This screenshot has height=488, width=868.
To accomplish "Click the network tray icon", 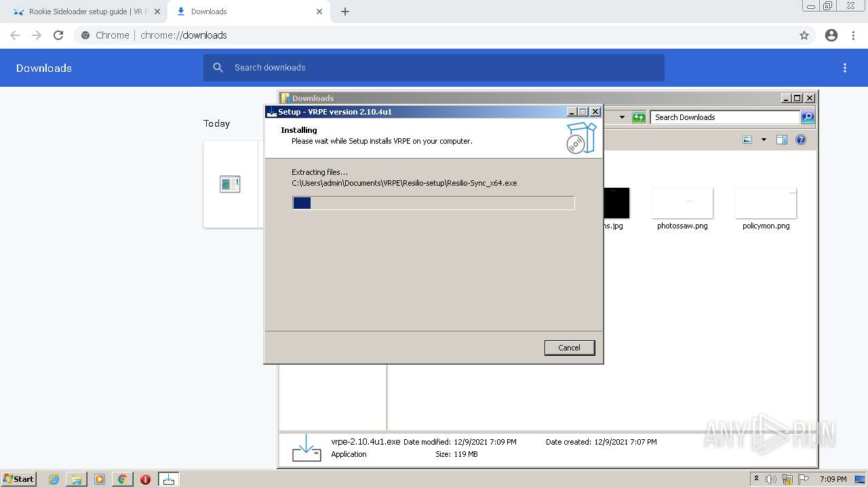I will point(787,479).
